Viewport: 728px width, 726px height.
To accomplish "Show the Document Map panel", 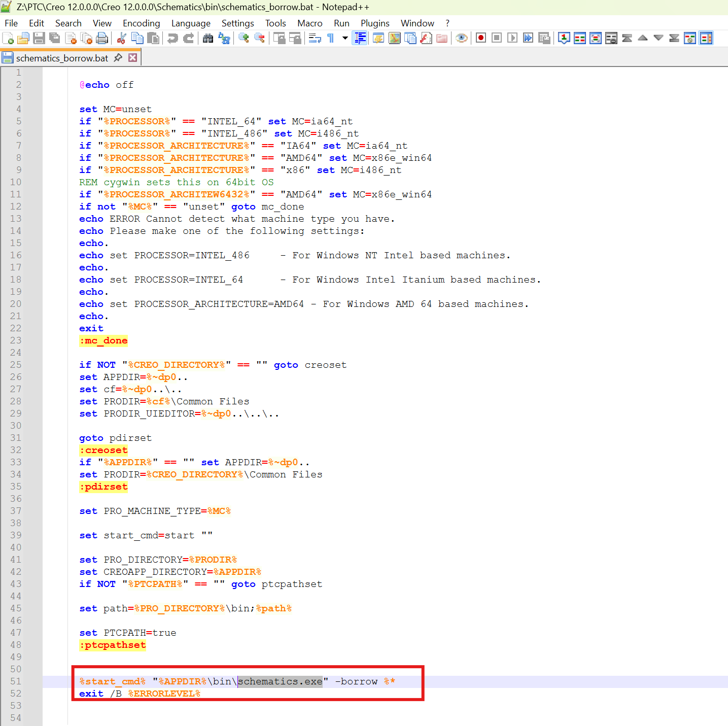I will point(394,38).
